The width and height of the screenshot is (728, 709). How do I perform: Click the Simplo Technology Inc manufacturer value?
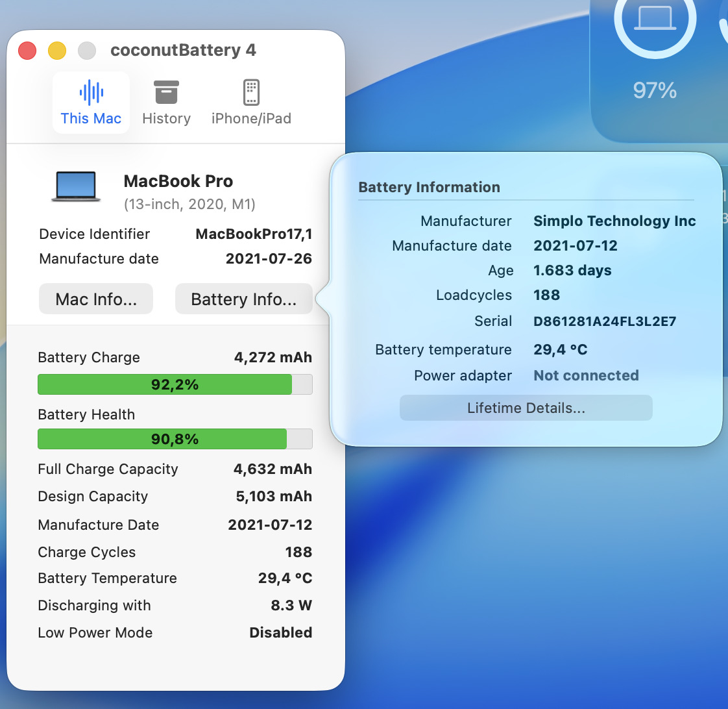pyautogui.click(x=614, y=221)
